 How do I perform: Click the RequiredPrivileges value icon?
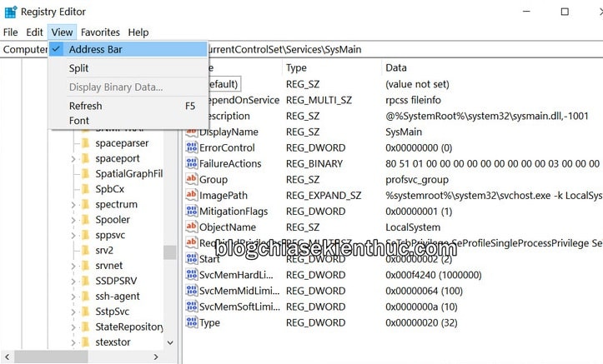coord(191,242)
